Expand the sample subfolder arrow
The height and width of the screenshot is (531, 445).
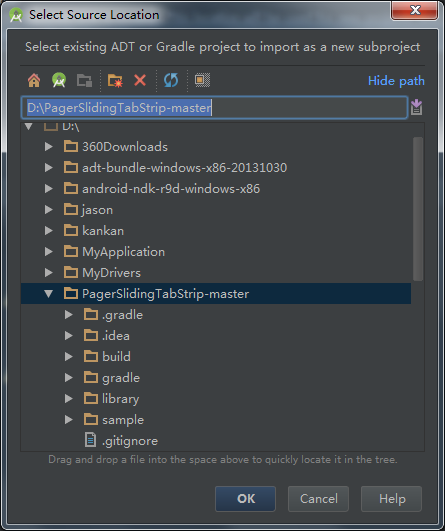point(69,420)
